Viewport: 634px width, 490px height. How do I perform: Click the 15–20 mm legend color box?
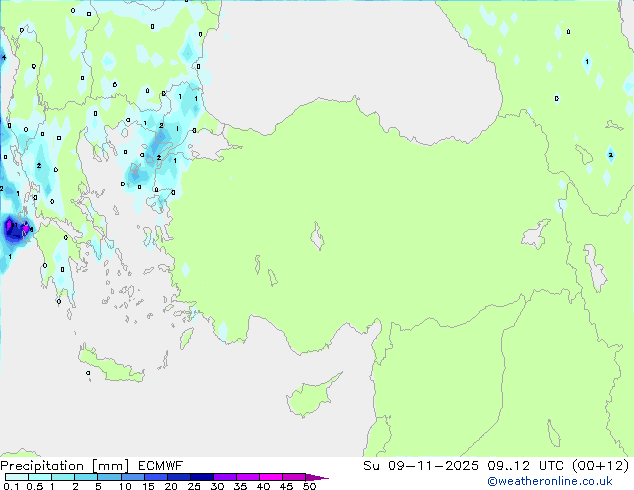[x=156, y=477]
